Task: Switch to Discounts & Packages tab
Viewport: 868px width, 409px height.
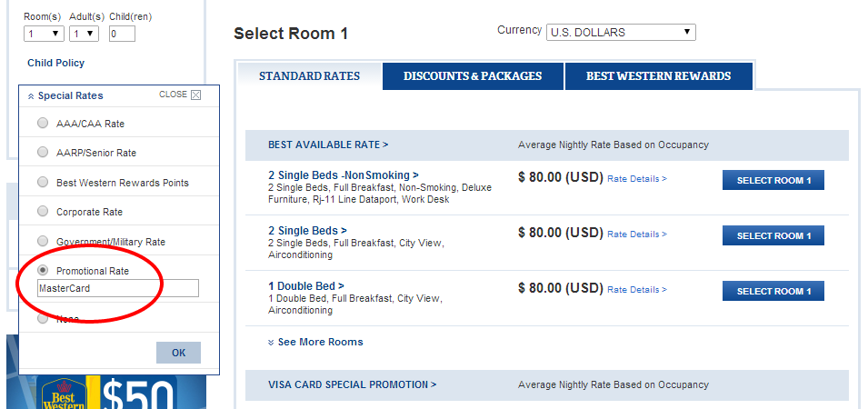Action: pyautogui.click(x=473, y=76)
